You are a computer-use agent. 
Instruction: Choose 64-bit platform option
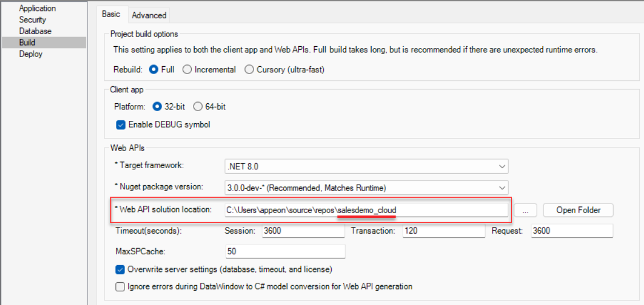198,107
